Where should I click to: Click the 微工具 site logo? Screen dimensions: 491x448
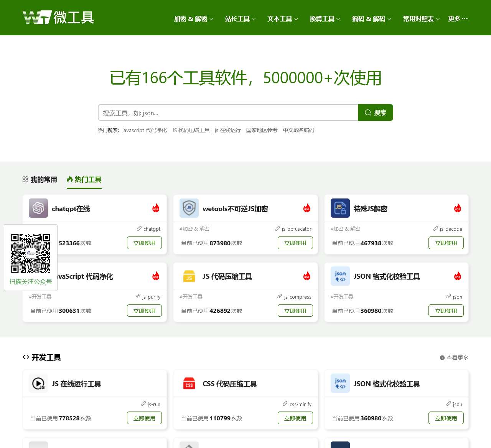(x=58, y=18)
